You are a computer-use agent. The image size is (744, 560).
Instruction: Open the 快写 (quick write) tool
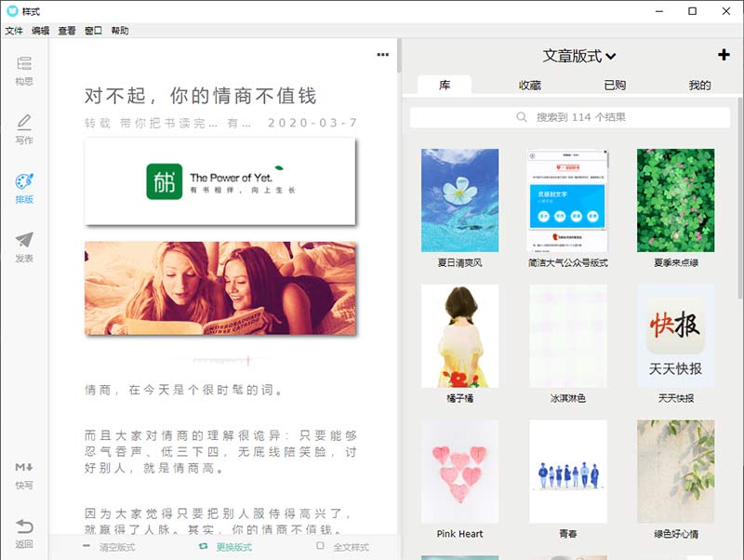(x=26, y=473)
